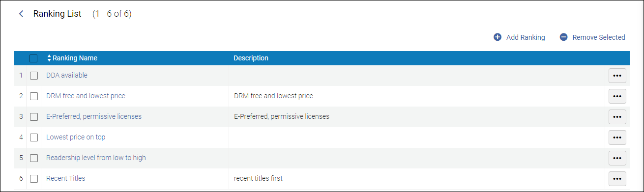Open row actions for Readership level ranking
This screenshot has height=192, width=644.
click(x=617, y=158)
